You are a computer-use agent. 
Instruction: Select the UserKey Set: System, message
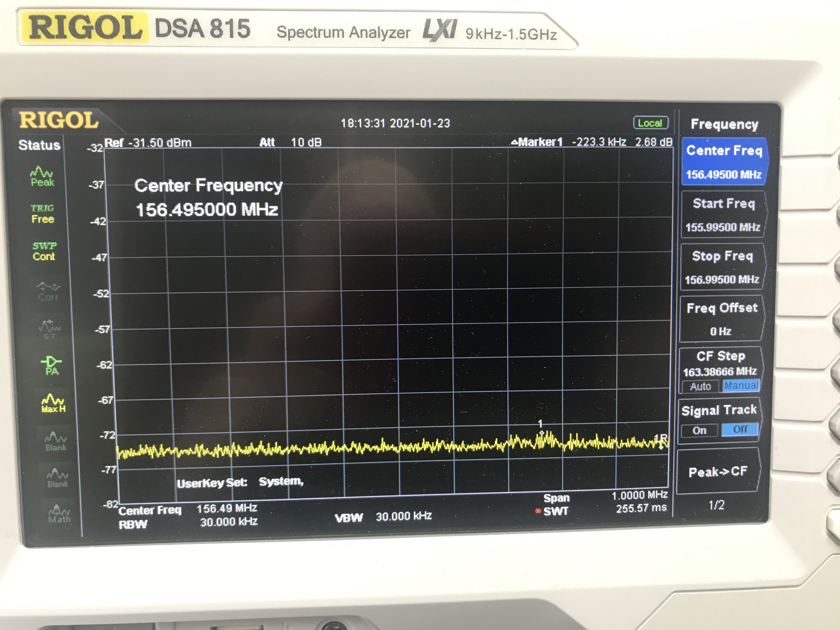(240, 482)
